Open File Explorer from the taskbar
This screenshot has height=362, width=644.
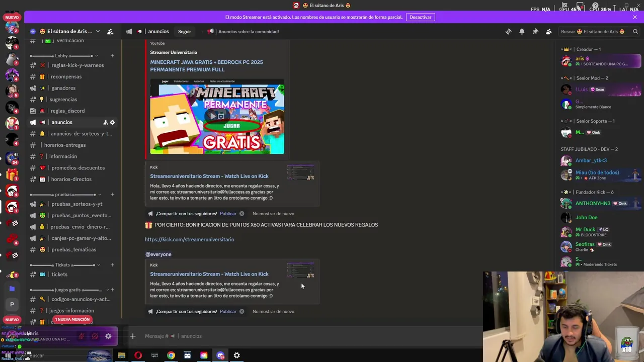[121, 355]
